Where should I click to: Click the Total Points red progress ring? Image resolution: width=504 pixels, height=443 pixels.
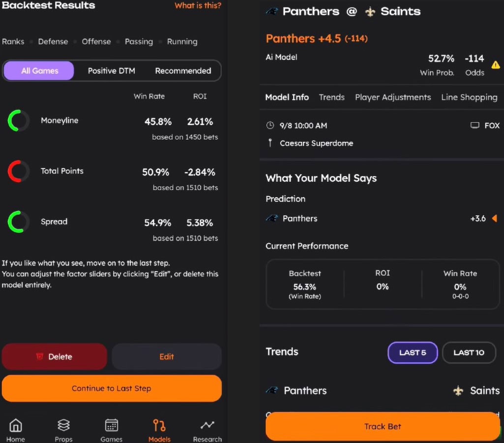pyautogui.click(x=18, y=171)
